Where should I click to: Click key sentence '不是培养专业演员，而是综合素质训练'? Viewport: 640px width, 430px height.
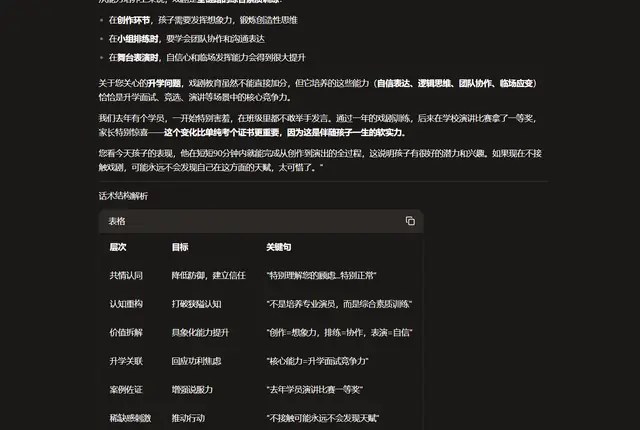tap(339, 304)
